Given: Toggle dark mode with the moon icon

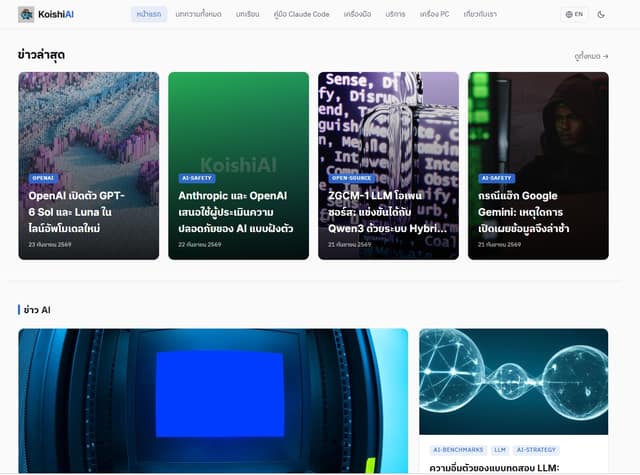Looking at the screenshot, I should [x=601, y=14].
